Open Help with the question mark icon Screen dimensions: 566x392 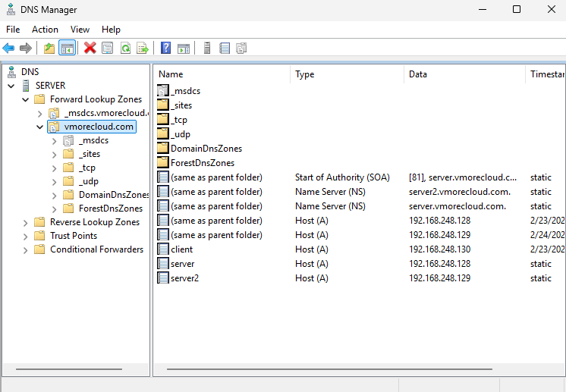click(165, 48)
